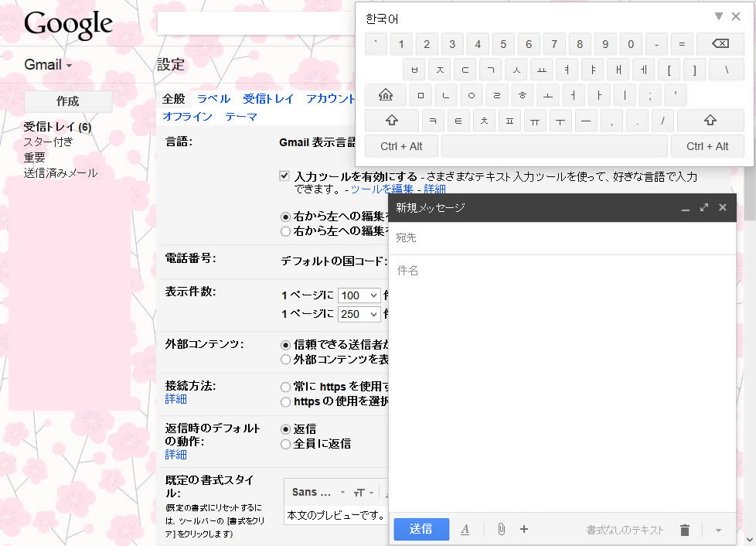Click the 宛先 recipient field
This screenshot has height=546, width=756.
562,237
